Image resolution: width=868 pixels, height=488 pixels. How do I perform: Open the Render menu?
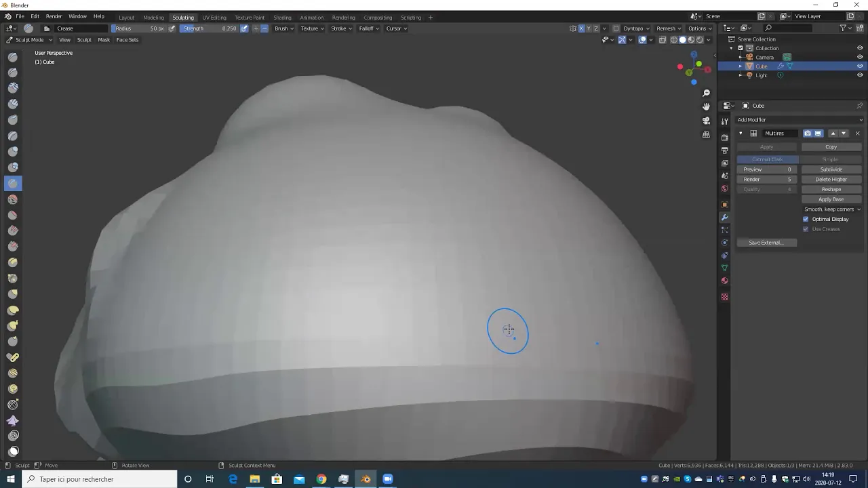click(x=54, y=16)
